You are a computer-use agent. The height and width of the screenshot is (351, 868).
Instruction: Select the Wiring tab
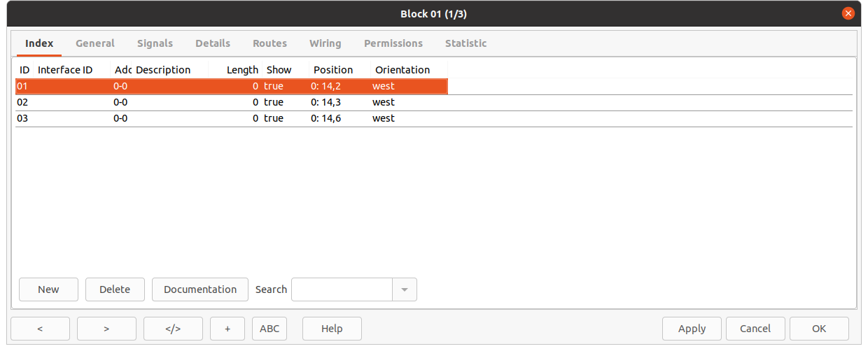coord(325,43)
